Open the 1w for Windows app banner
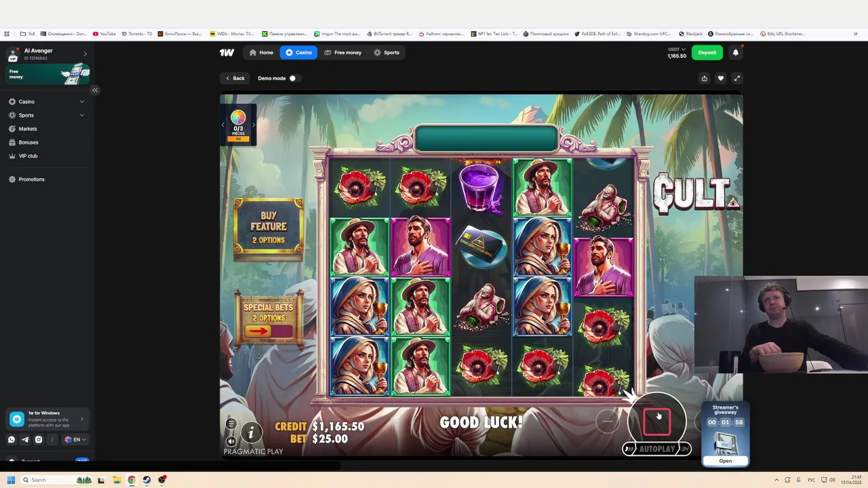 pos(47,420)
